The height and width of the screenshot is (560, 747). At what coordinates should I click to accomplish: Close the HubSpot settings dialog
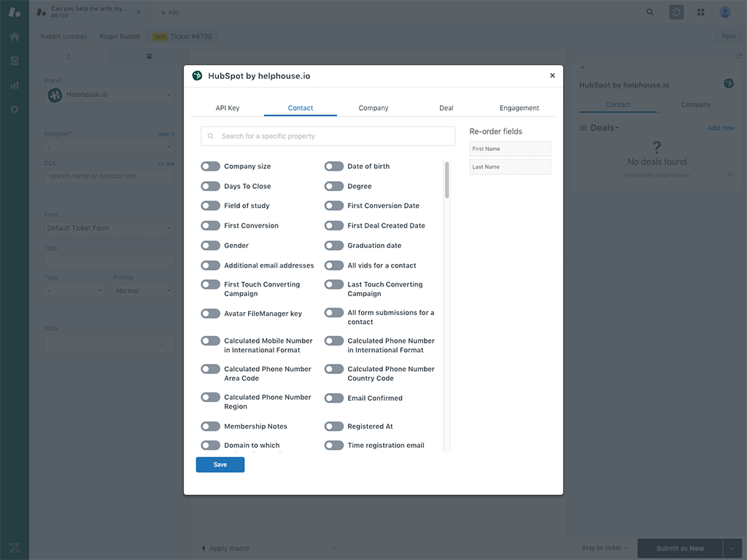pyautogui.click(x=552, y=76)
